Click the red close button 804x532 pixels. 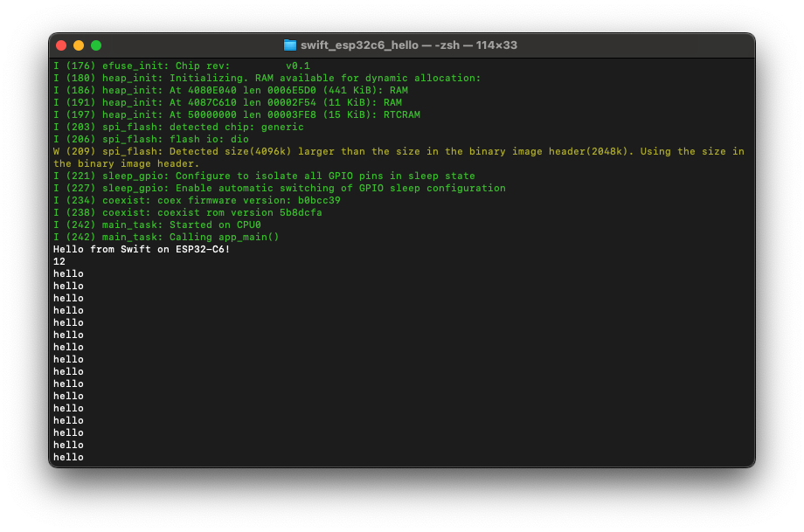60,45
